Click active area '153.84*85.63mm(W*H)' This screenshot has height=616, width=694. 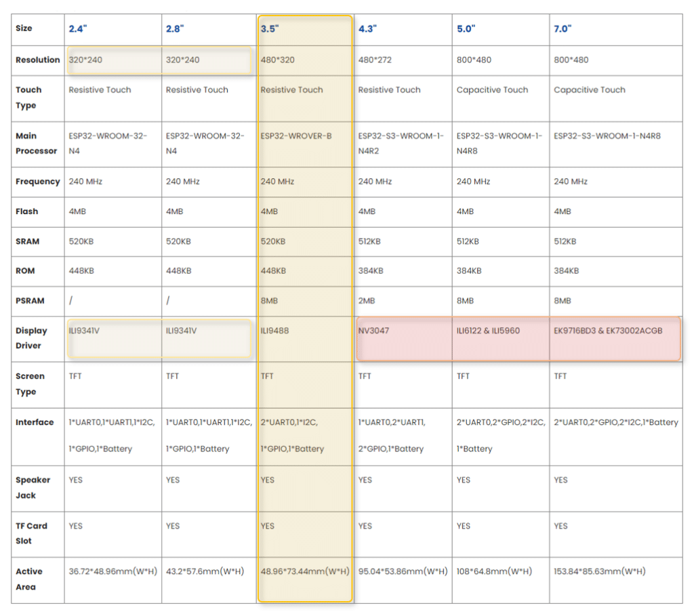tap(600, 571)
